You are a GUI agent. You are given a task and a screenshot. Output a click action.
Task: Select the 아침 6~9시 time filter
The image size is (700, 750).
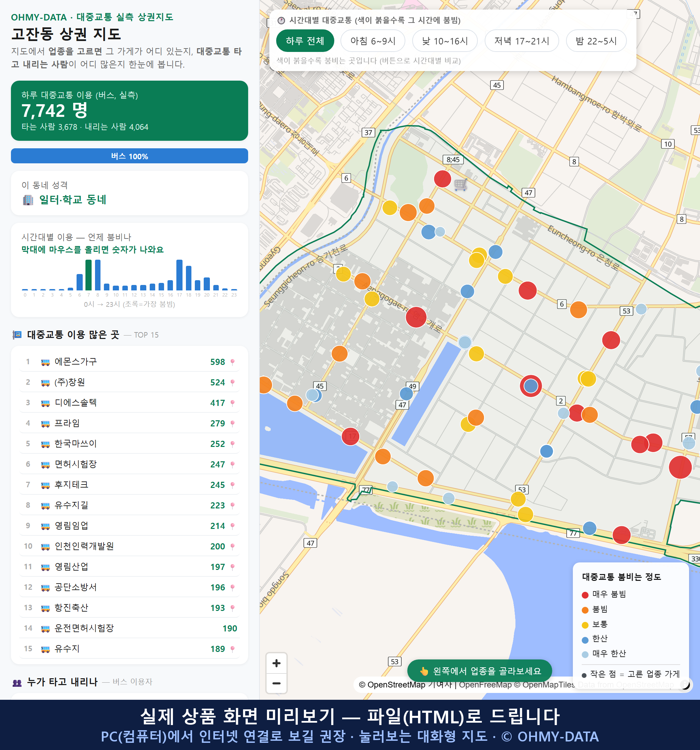pyautogui.click(x=373, y=41)
